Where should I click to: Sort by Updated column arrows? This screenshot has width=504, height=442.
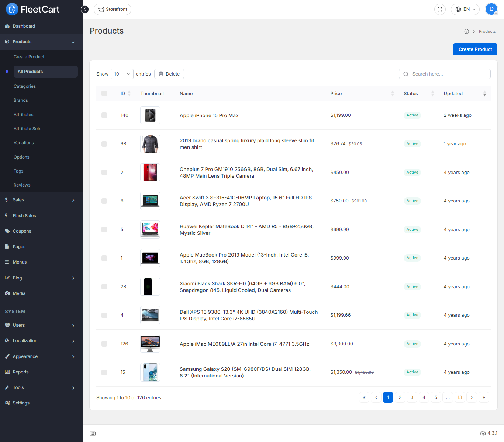(x=484, y=94)
